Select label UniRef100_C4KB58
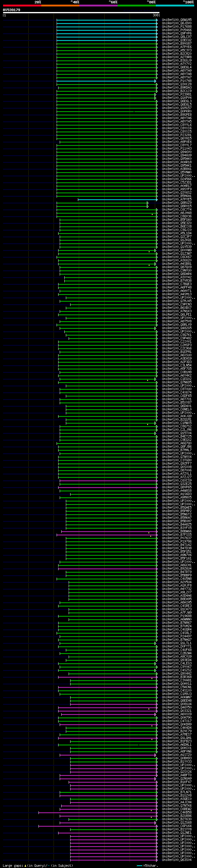The image size is (197, 868). pyautogui.click(x=177, y=813)
